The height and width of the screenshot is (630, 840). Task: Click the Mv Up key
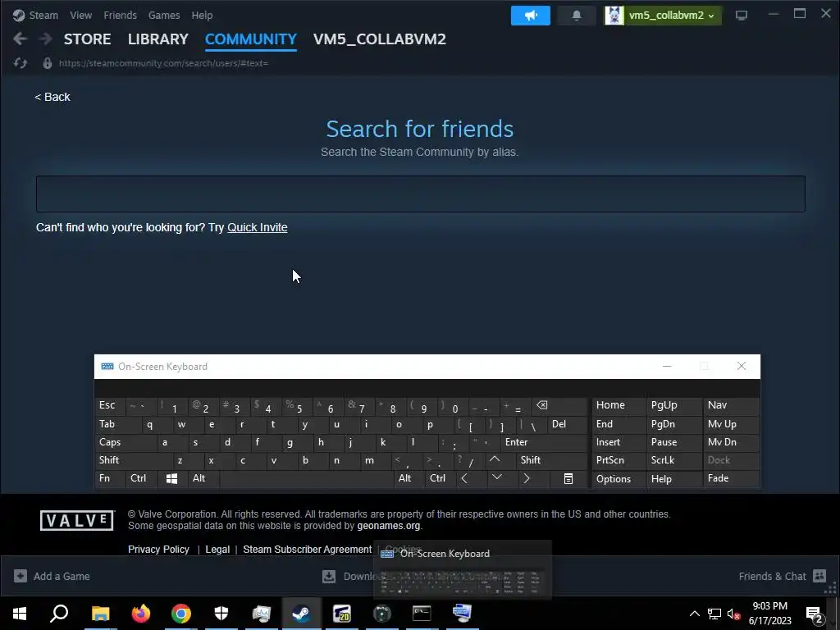[x=731, y=424]
